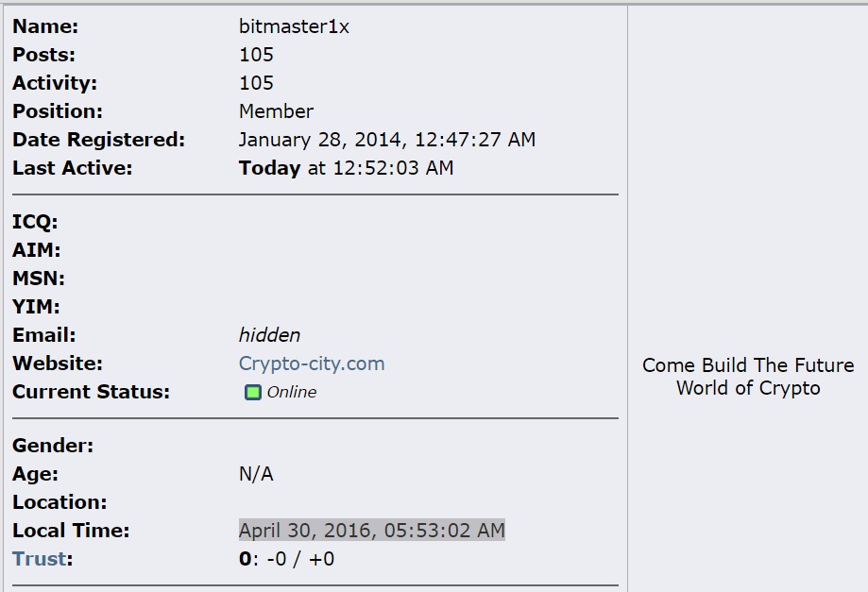Click the Age value N/A
The width and height of the screenshot is (868, 592).
[x=256, y=474]
